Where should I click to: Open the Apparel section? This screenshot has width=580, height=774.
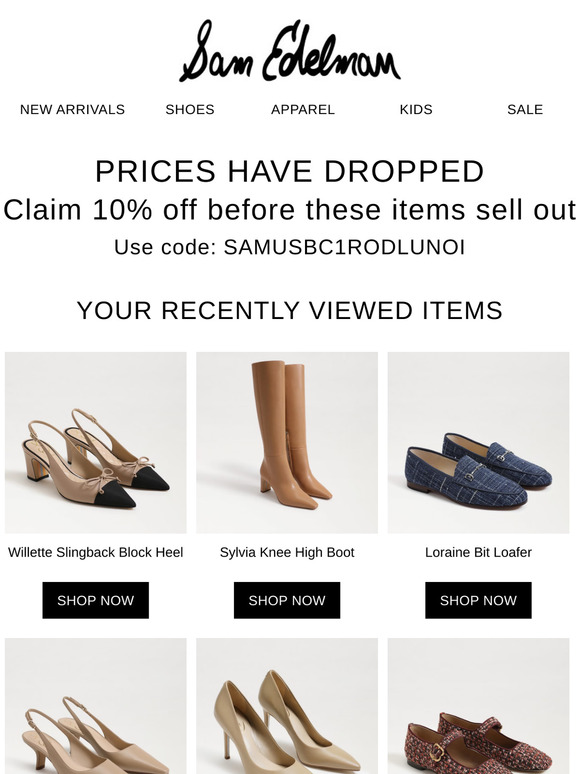point(303,110)
